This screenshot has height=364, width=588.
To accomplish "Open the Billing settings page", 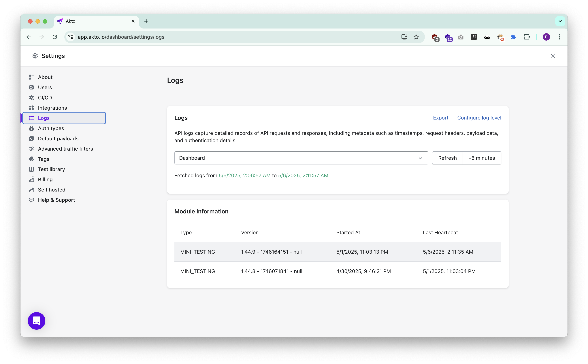I will [45, 179].
